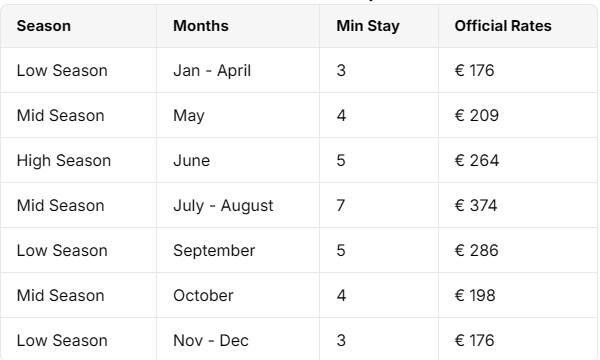Click the Season column header

pos(44,26)
